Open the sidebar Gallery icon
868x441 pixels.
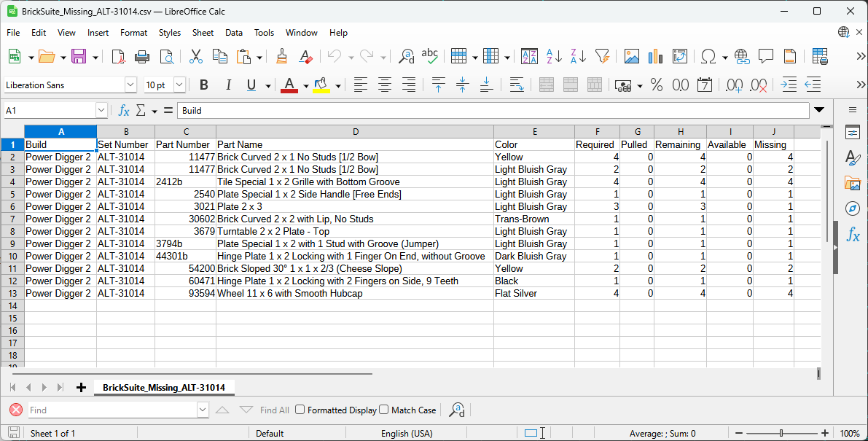853,183
